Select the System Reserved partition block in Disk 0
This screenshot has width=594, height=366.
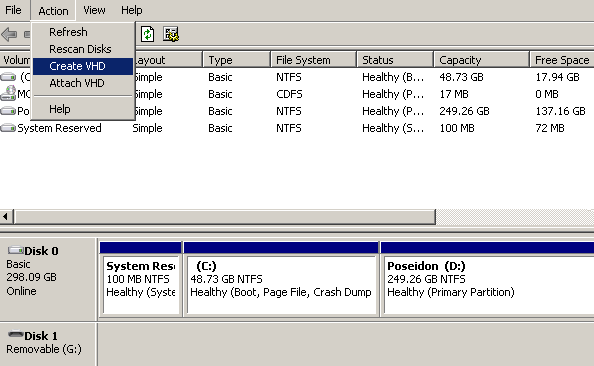pos(141,279)
